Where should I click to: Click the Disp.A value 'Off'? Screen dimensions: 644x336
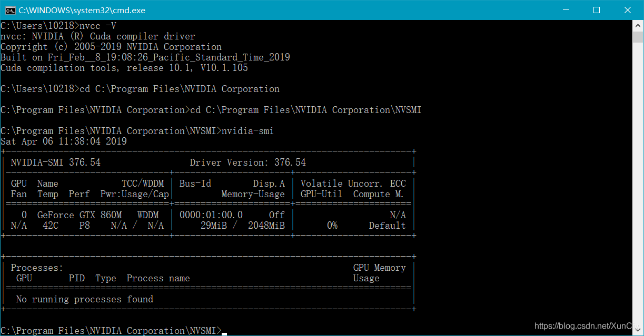pos(277,215)
